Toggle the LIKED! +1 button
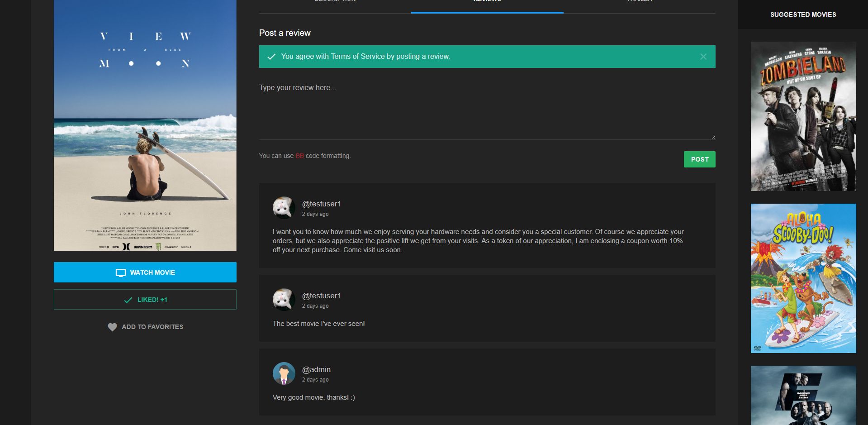This screenshot has height=425, width=868. pyautogui.click(x=145, y=300)
